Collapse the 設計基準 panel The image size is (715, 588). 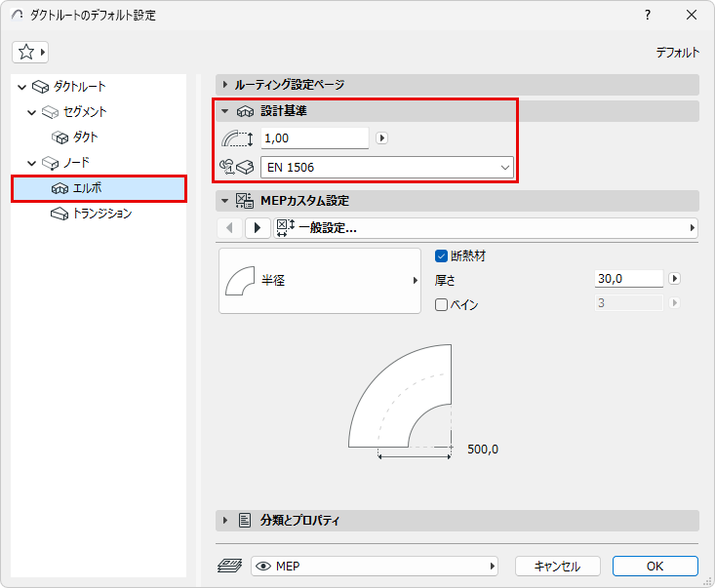tap(224, 111)
